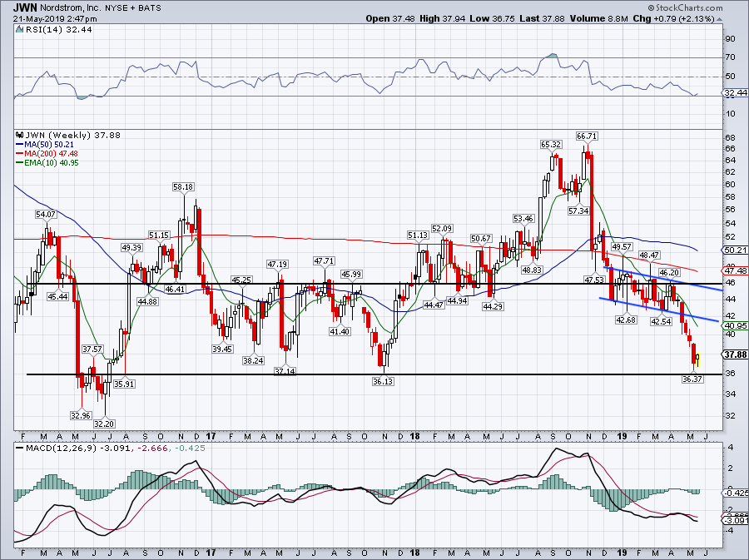Click the 'MA(50) 50.21' legend entry
Viewport: 749px width, 560px height.
click(46, 144)
